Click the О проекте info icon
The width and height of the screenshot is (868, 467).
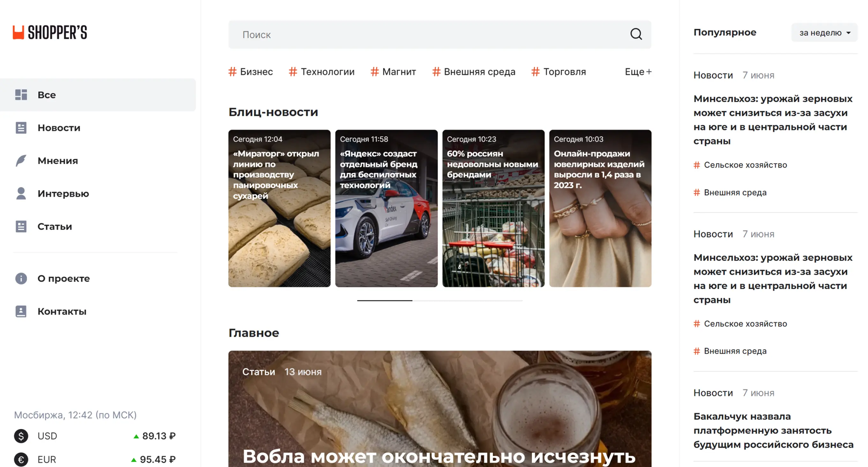tap(21, 278)
